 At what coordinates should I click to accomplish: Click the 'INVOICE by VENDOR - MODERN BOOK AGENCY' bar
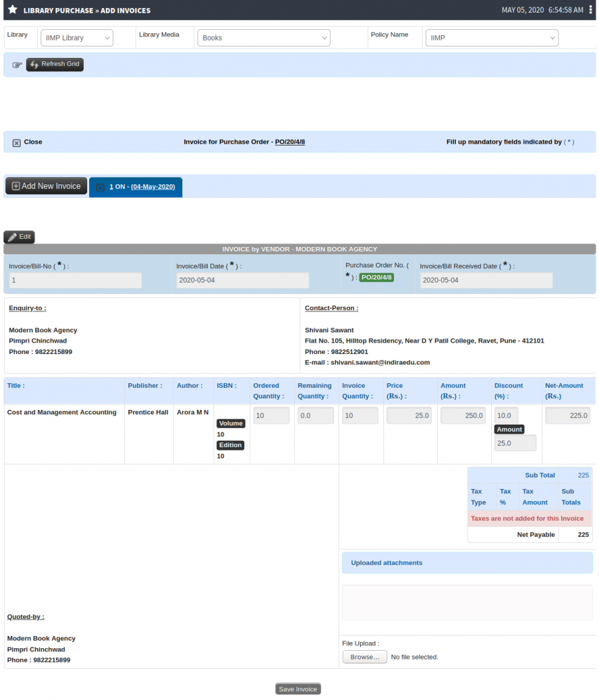pos(299,249)
